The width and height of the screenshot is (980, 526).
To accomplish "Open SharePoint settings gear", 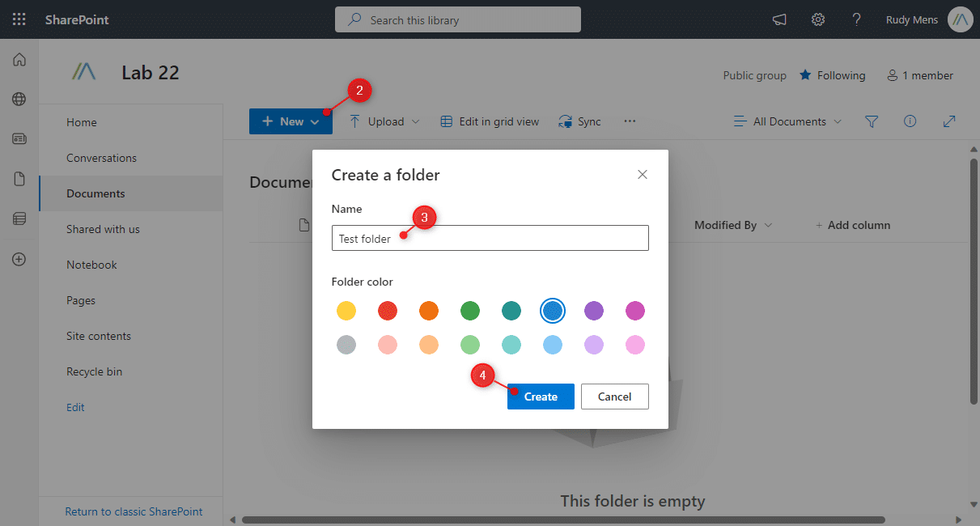I will click(x=817, y=19).
